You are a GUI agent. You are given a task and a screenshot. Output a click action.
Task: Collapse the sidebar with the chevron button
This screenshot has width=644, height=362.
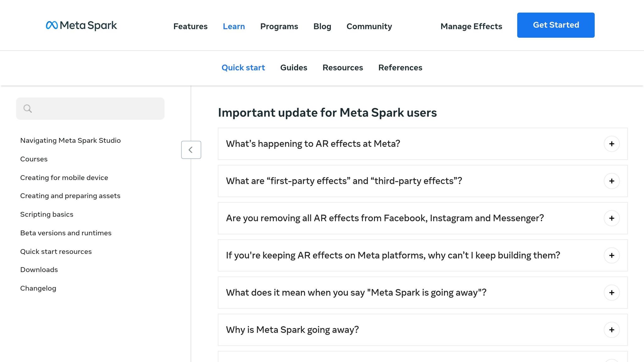coord(191,150)
